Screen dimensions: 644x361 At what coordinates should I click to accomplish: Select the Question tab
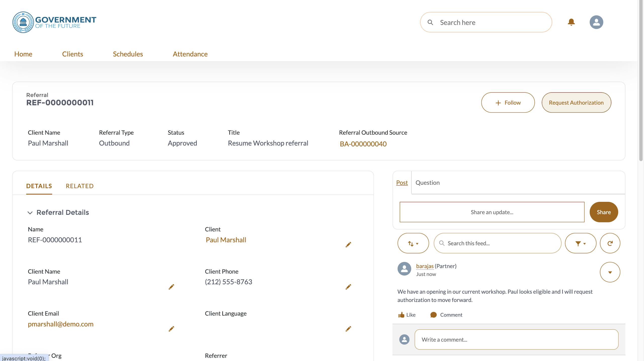pos(427,183)
